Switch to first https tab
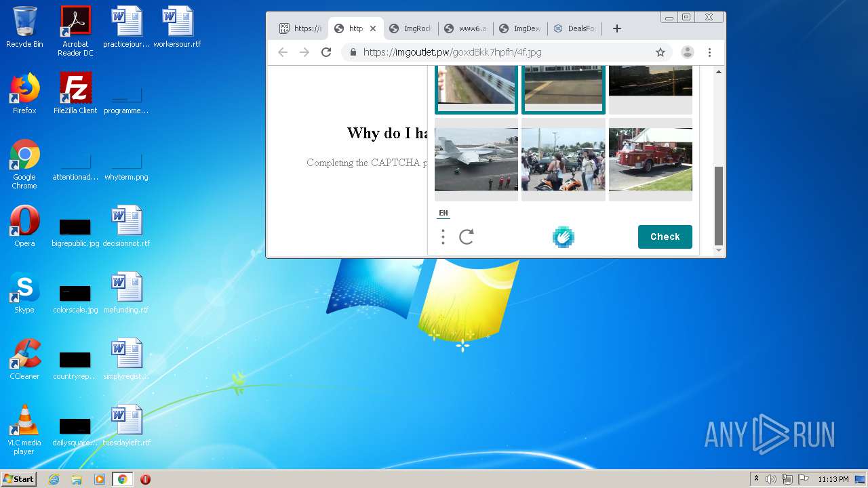868x488 pixels. click(x=301, y=28)
